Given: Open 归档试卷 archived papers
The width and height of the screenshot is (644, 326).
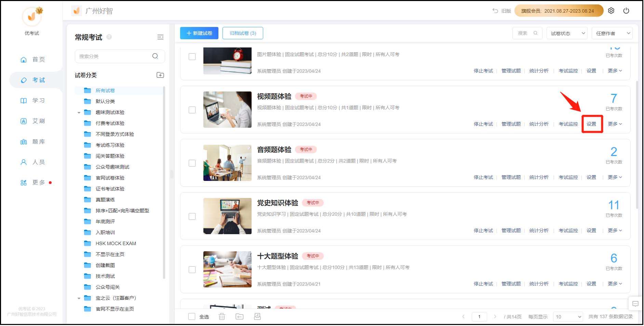Looking at the screenshot, I should pyautogui.click(x=243, y=33).
